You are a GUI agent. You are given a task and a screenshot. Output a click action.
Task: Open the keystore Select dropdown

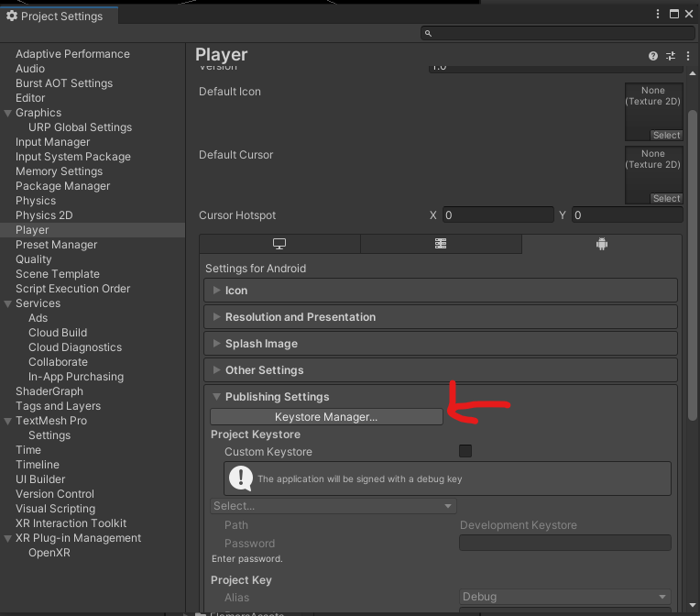[x=333, y=506]
